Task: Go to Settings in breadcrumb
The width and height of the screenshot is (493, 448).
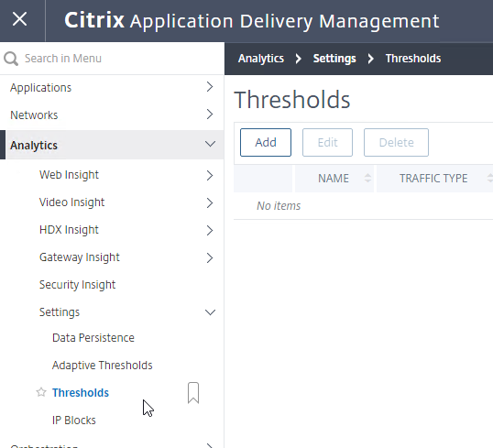Action: click(334, 59)
